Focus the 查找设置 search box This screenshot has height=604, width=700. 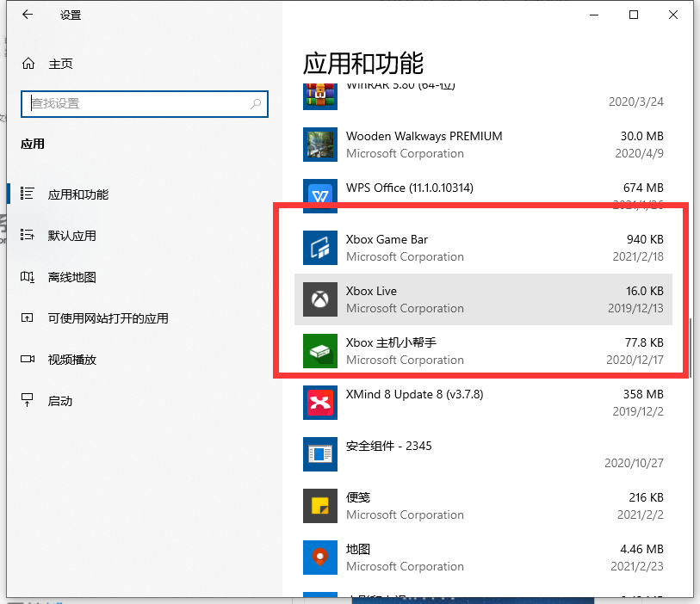tap(144, 104)
